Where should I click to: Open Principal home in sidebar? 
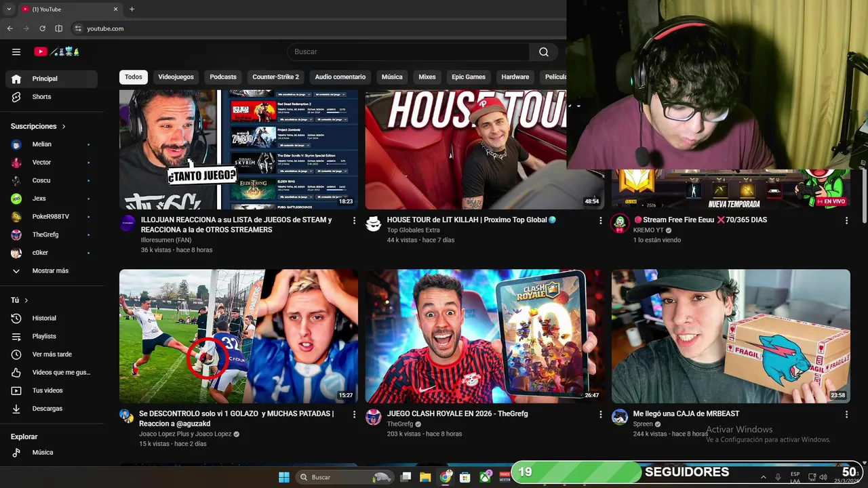[x=52, y=79]
